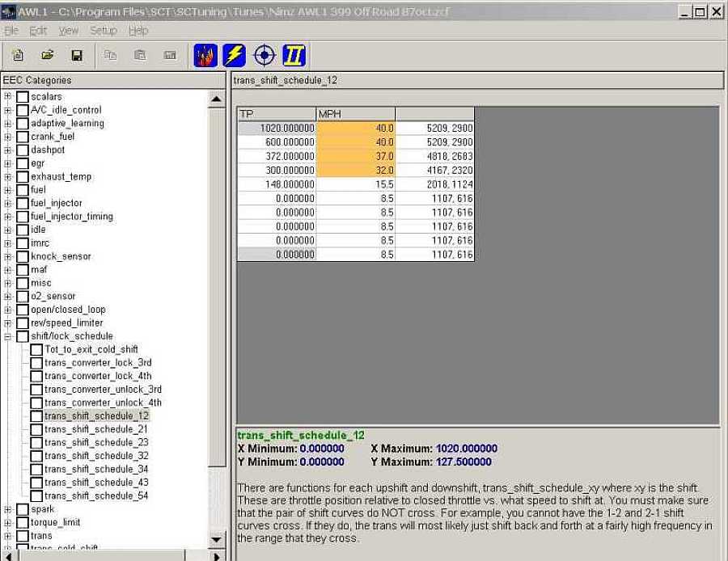
Task: Minimize the AWL1 window
Action: click(685, 12)
